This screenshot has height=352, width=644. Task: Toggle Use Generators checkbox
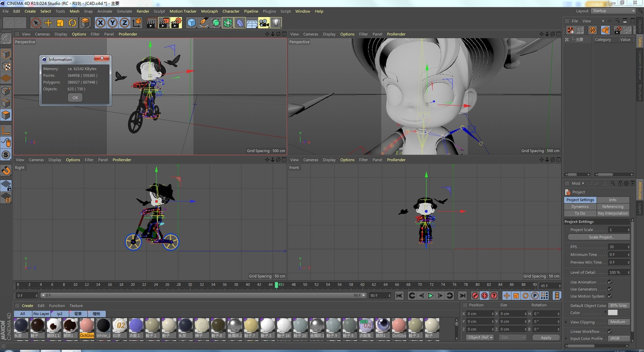(x=610, y=289)
